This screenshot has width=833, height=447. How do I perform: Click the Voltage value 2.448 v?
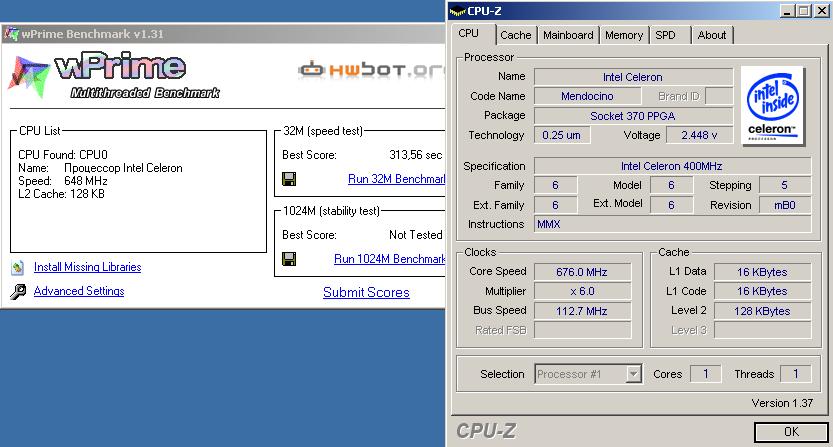[x=699, y=135]
